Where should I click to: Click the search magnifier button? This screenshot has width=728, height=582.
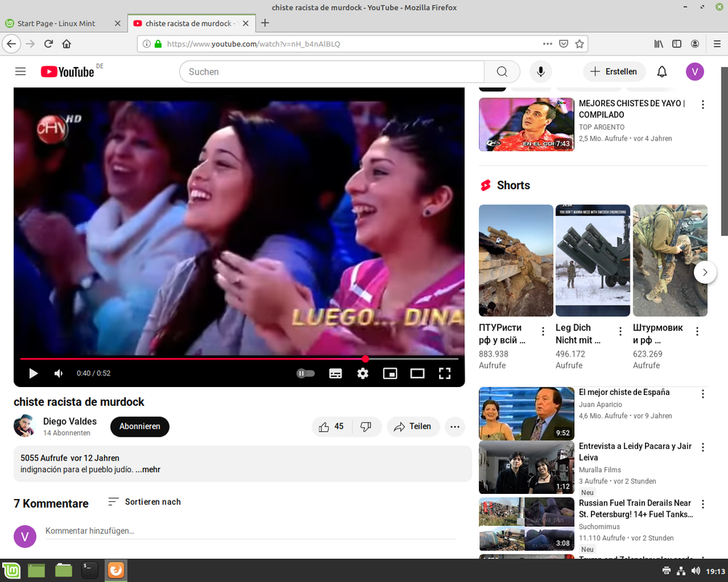point(502,71)
